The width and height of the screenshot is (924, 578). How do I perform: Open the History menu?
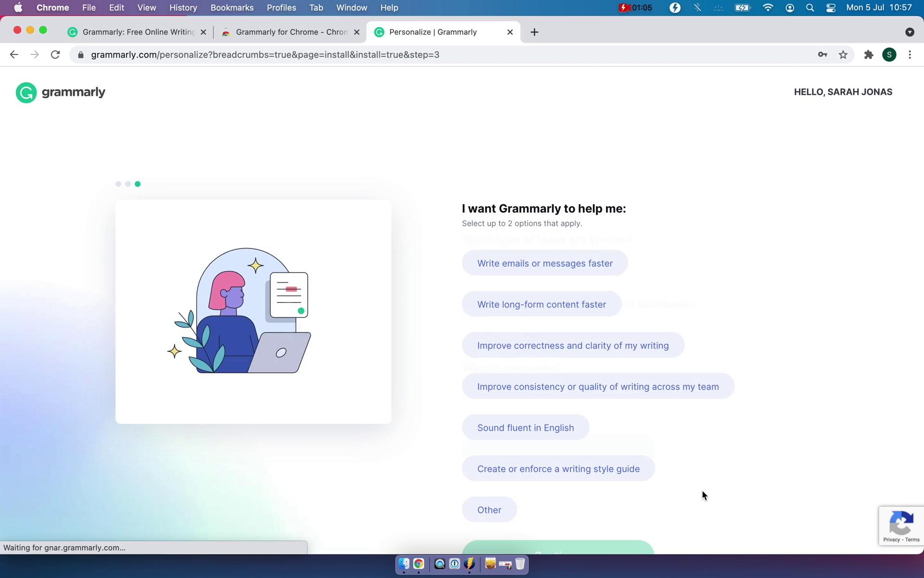(183, 8)
